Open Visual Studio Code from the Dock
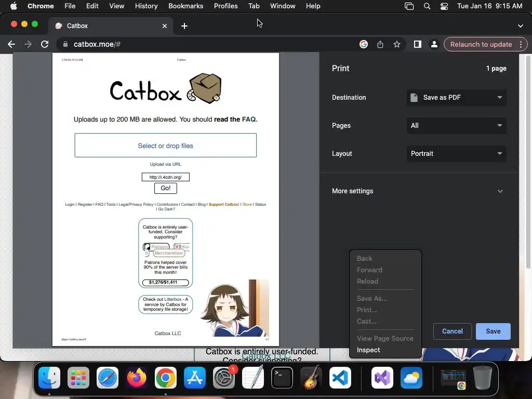532x399 pixels. [340, 378]
